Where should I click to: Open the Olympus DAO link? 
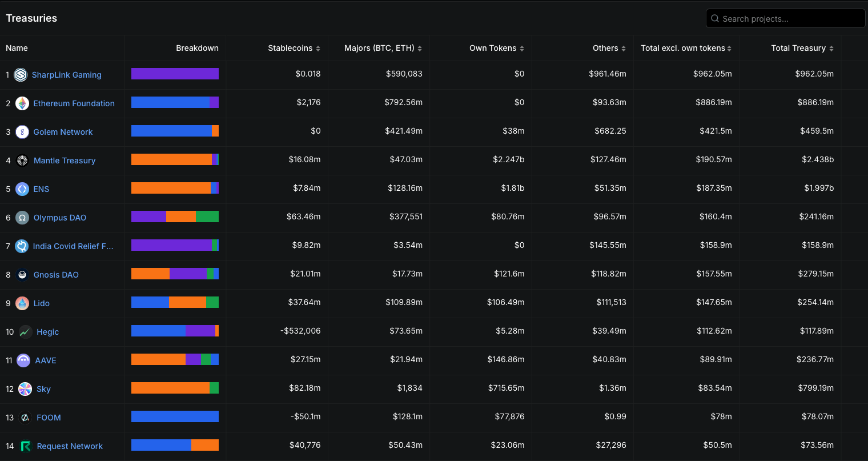[60, 218]
